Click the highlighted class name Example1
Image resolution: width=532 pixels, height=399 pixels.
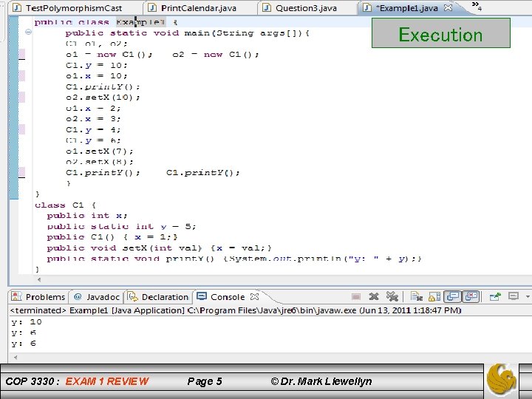[140, 22]
